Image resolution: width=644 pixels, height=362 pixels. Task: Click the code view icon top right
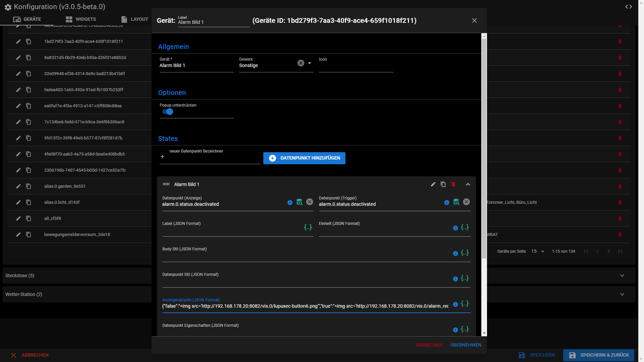(629, 7)
